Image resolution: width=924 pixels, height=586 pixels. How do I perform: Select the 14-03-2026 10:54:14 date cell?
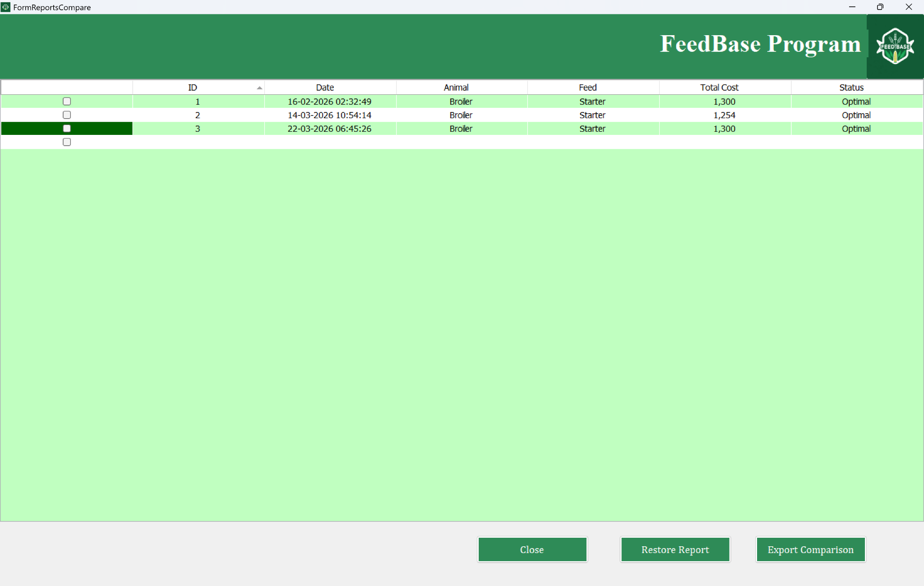click(x=329, y=115)
